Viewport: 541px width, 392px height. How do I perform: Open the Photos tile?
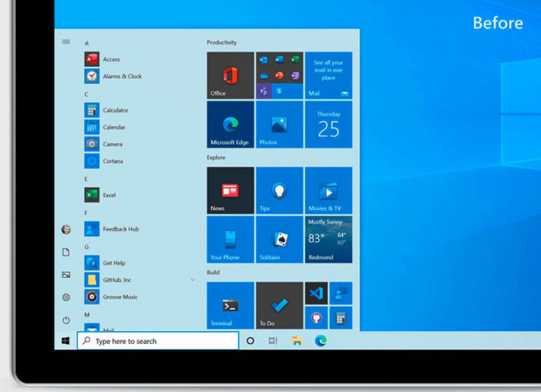[x=280, y=125]
